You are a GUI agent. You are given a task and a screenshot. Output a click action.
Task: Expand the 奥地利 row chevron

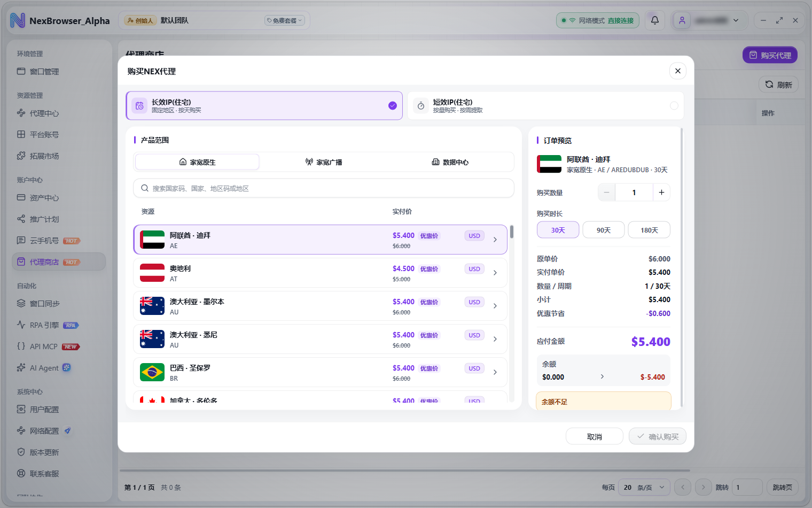click(495, 273)
